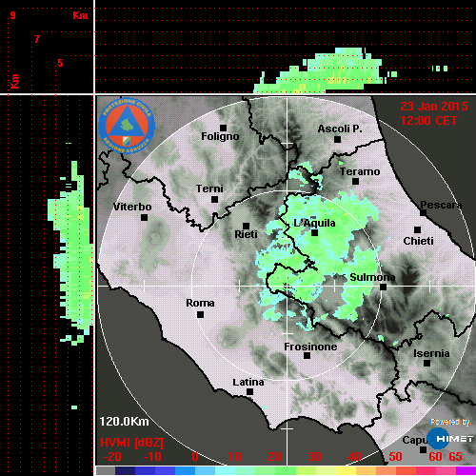The image size is (476, 476).
Task: Click the Terni city label
Action: 209,188
